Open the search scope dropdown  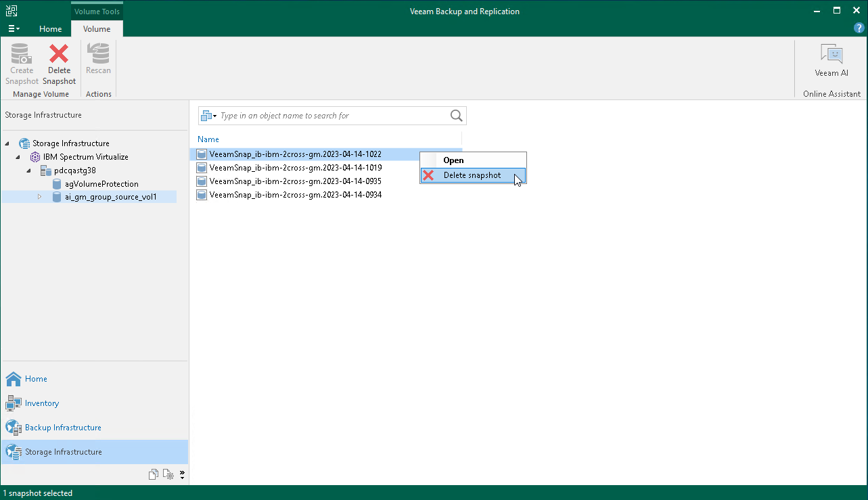[208, 116]
